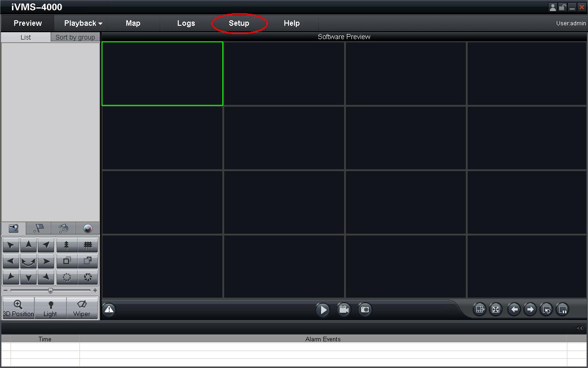Switch to Sort by group tab
Image resolution: width=588 pixels, height=368 pixels.
tap(75, 37)
